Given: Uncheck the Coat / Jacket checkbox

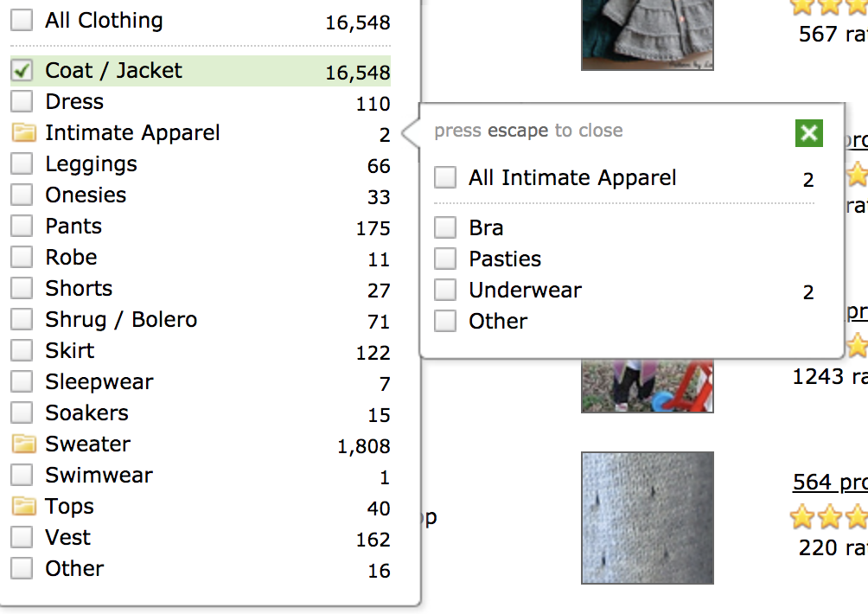Looking at the screenshot, I should [22, 70].
